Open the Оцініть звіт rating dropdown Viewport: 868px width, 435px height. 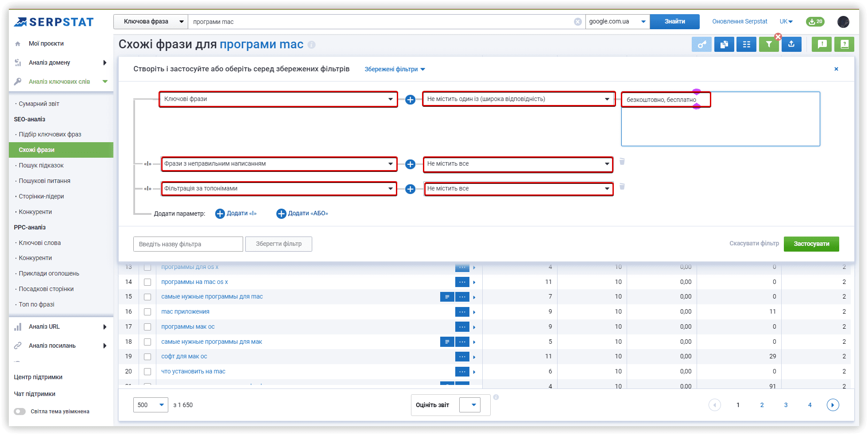[x=470, y=405]
